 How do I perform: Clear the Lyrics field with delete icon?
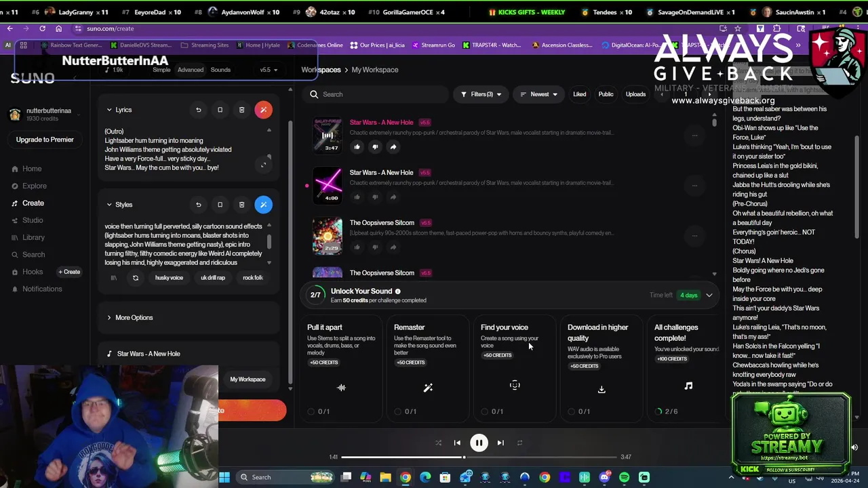point(241,110)
